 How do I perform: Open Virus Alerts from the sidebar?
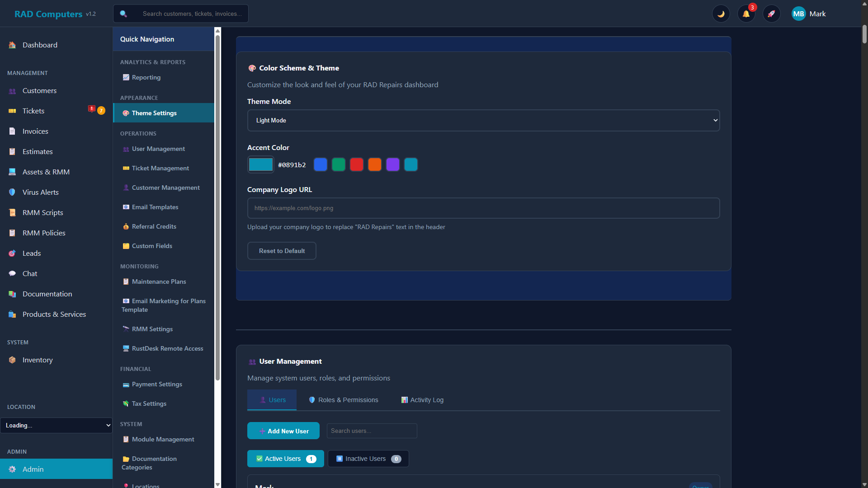click(40, 192)
